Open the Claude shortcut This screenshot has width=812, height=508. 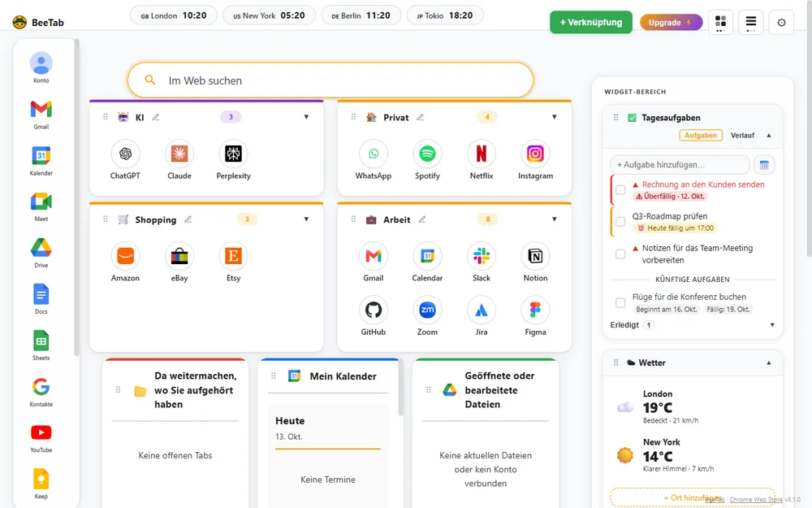click(179, 154)
